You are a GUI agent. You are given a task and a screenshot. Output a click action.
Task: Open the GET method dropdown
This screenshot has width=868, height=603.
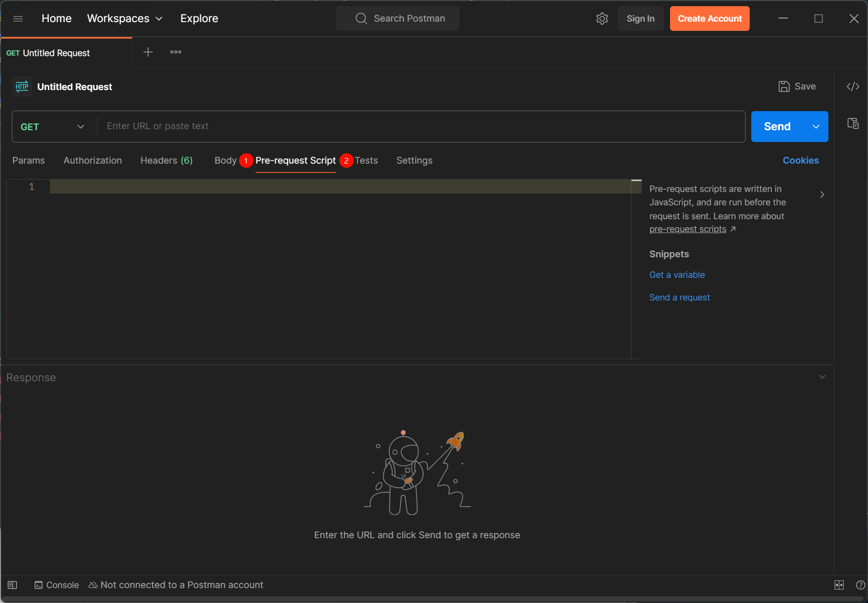coord(52,127)
